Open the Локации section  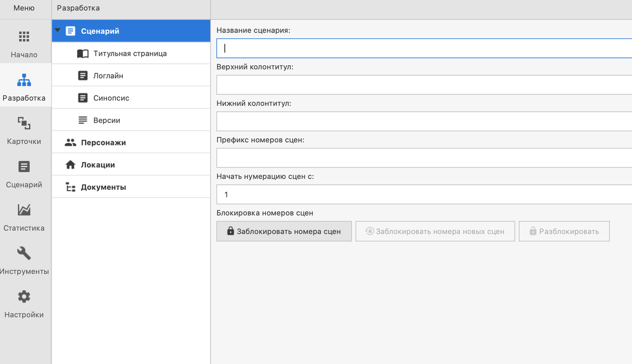pos(97,165)
